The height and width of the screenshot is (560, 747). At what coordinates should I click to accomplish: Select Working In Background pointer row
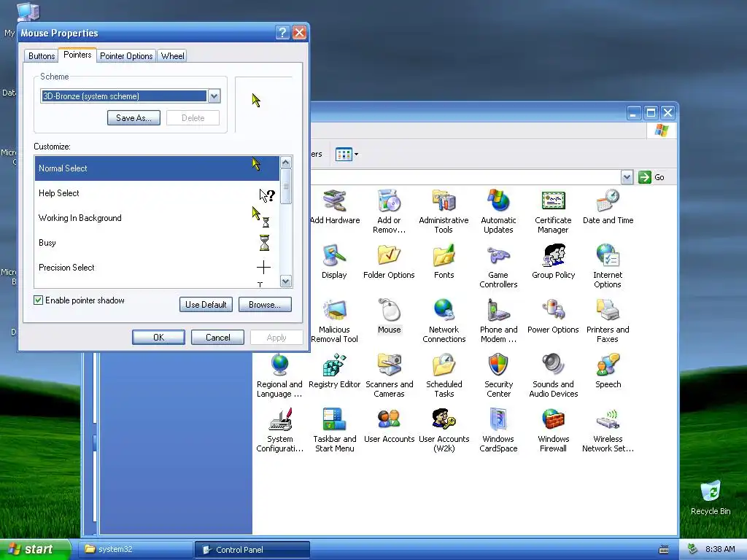157,217
